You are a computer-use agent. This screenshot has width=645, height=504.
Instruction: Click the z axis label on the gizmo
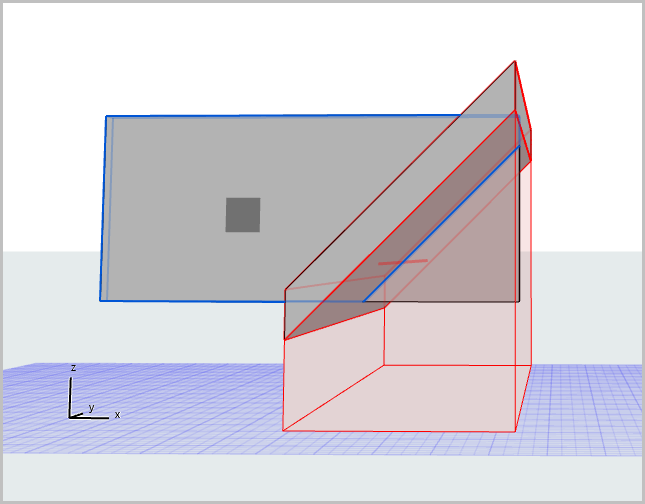(x=73, y=368)
